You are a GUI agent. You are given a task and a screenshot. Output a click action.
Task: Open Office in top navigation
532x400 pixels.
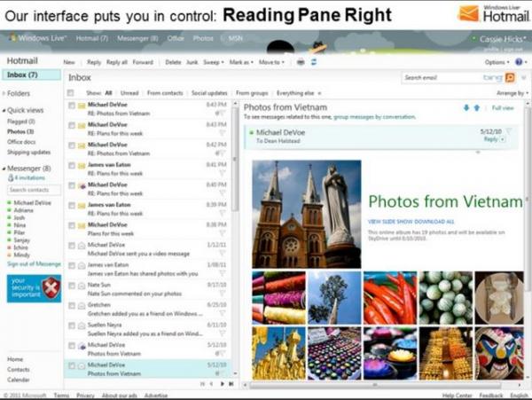point(176,39)
